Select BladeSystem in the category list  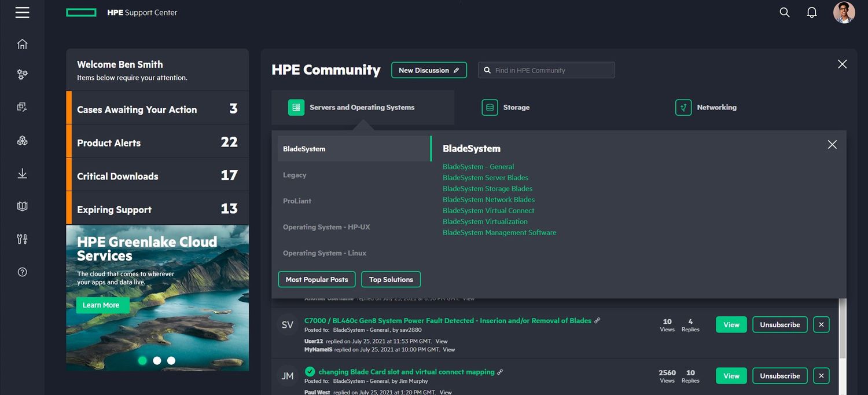point(354,149)
